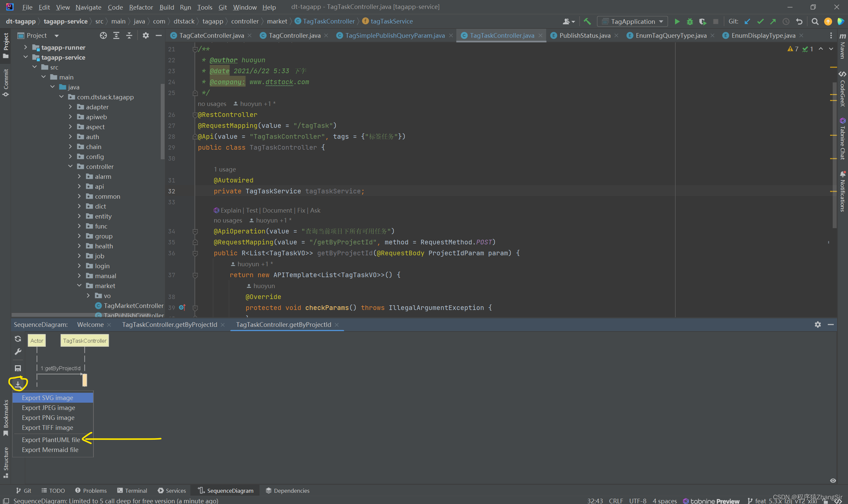Toggle the Tabnine Chat side panel
Screen dimensions: 848x504
843,138
